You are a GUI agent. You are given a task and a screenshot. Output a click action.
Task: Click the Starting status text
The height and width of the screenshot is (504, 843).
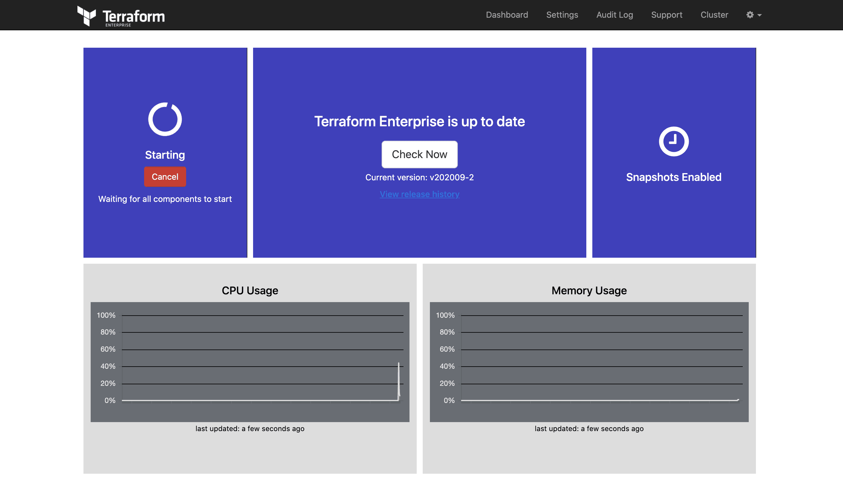point(165,155)
